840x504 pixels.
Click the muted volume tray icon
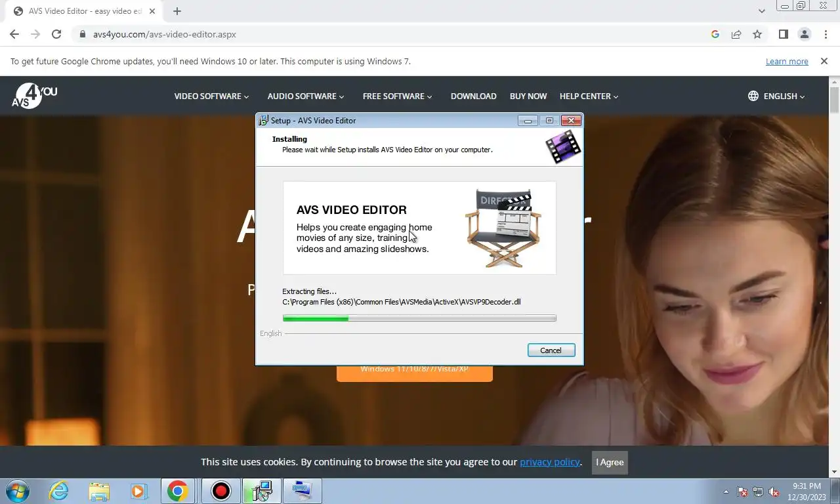pyautogui.click(x=774, y=492)
